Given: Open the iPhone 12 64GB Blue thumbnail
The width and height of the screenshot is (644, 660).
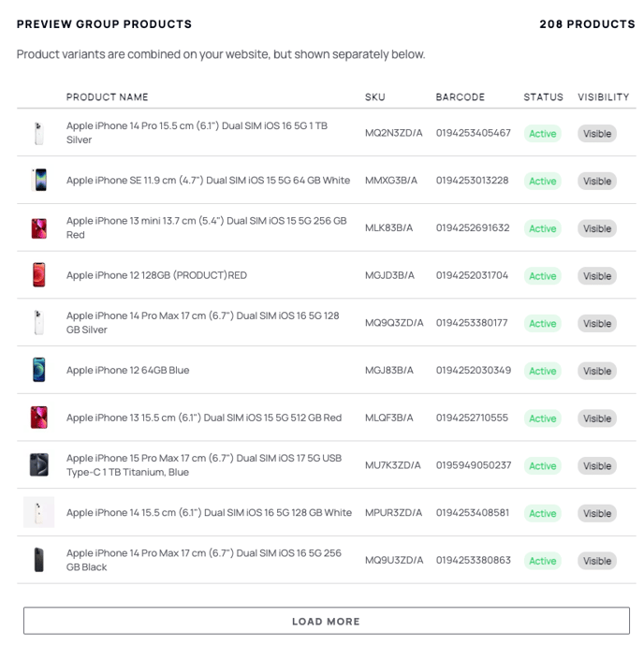Looking at the screenshot, I should pyautogui.click(x=38, y=370).
